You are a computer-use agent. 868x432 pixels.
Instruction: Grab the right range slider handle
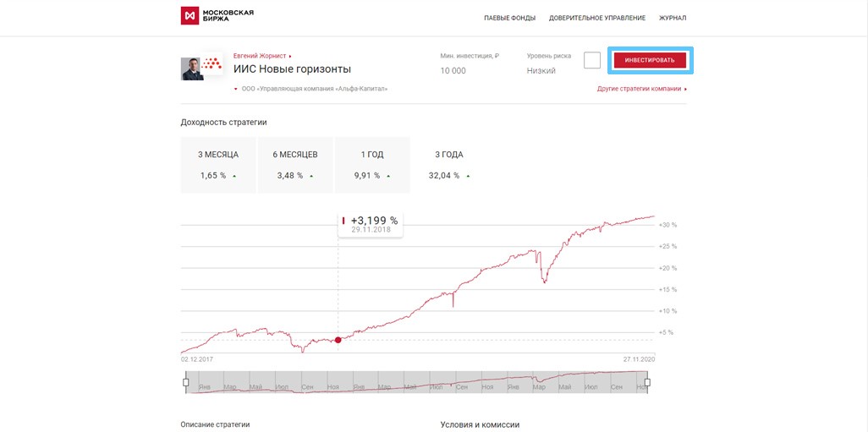tap(647, 382)
